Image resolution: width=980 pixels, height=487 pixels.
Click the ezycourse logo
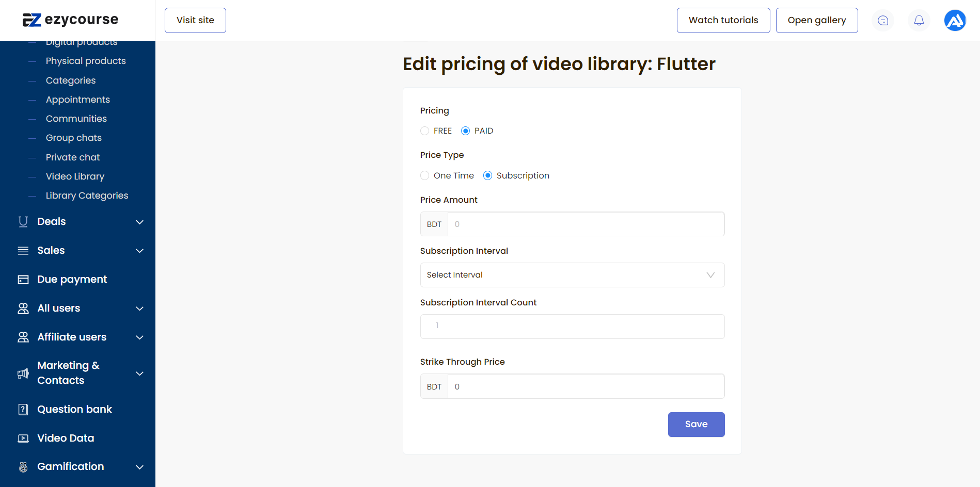pos(71,20)
